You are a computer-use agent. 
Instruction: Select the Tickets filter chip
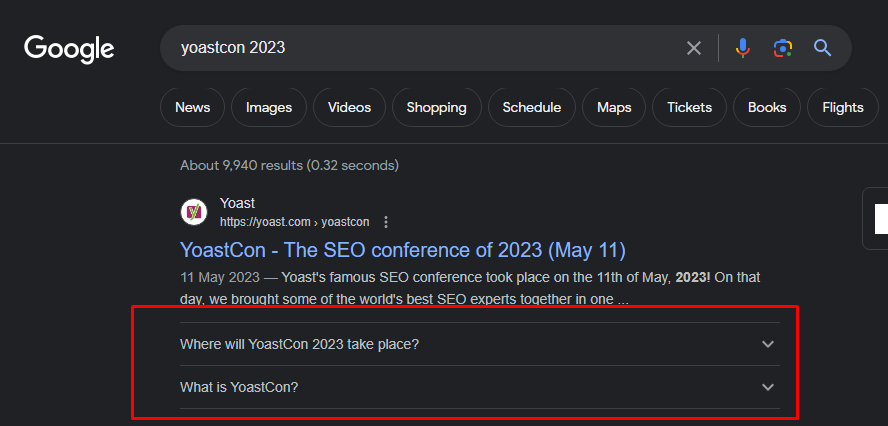[x=689, y=107]
